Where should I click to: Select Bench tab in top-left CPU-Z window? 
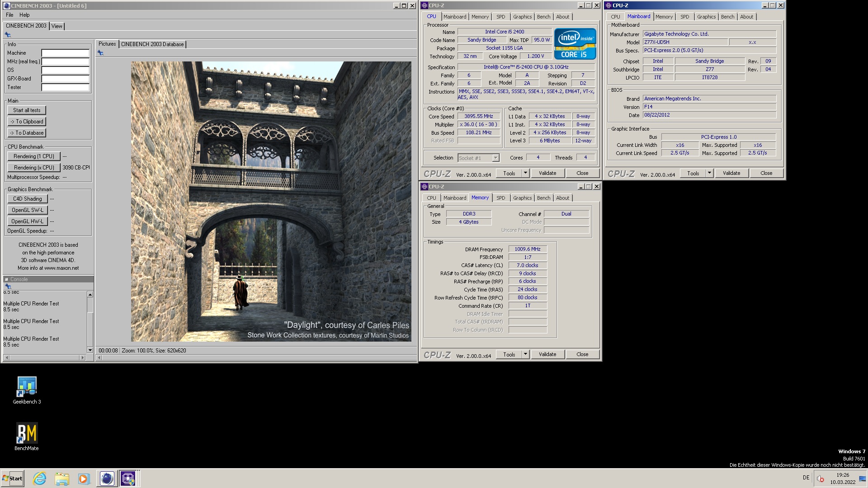pyautogui.click(x=543, y=17)
